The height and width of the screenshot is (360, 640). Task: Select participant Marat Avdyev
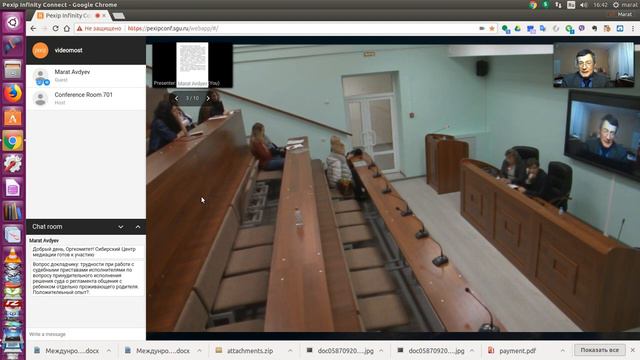(x=86, y=76)
